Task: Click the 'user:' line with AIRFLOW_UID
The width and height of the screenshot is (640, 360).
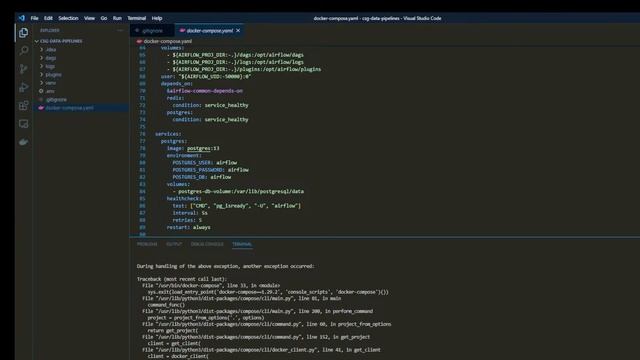Action: [x=206, y=76]
